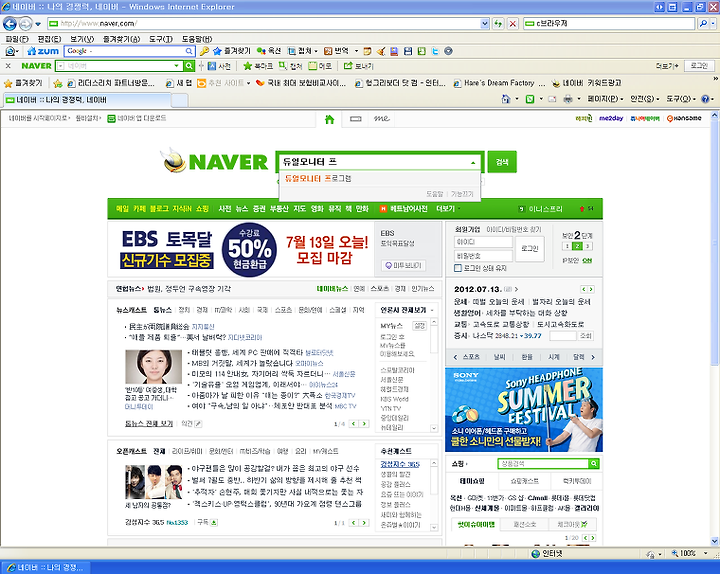Select security level 1 box
Viewport: 720px width, 574px height.
567,247
